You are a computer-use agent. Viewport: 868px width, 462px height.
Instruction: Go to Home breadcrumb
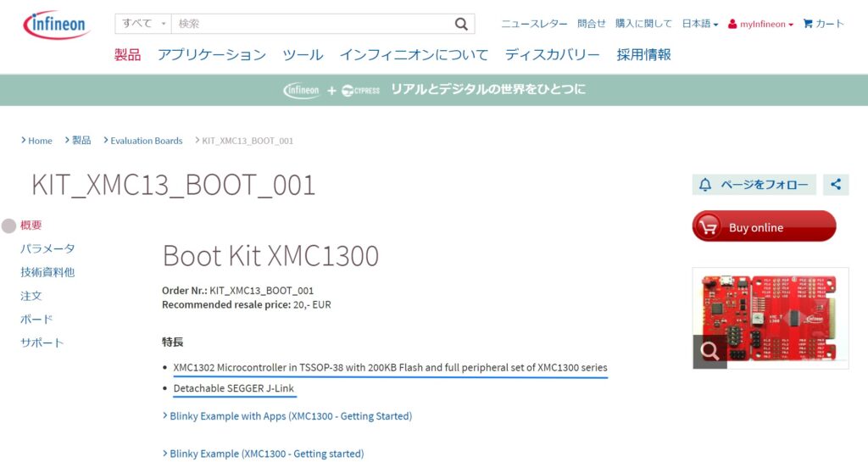40,141
